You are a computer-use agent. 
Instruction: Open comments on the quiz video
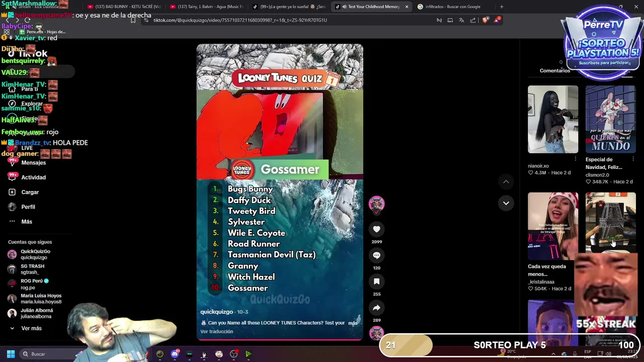tap(376, 255)
